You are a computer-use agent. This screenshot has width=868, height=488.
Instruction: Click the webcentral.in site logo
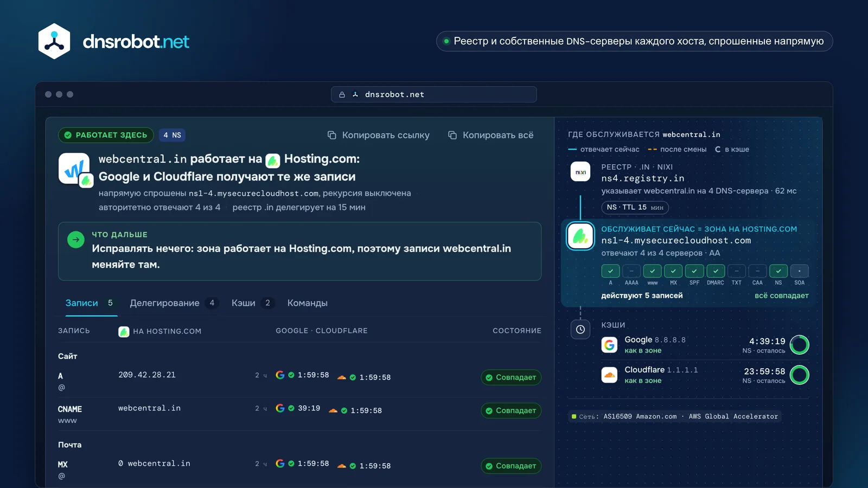[x=74, y=169]
